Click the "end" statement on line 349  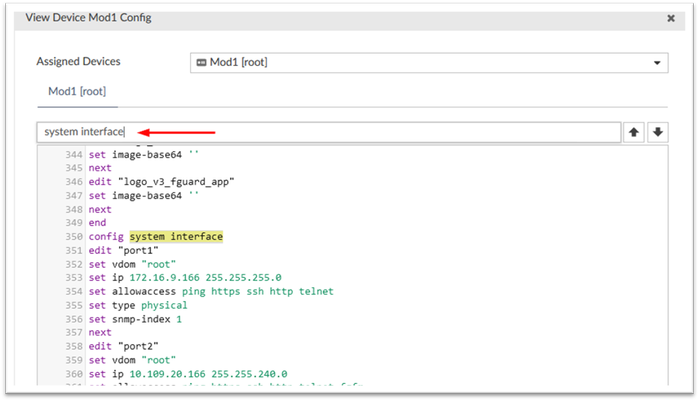(x=98, y=222)
